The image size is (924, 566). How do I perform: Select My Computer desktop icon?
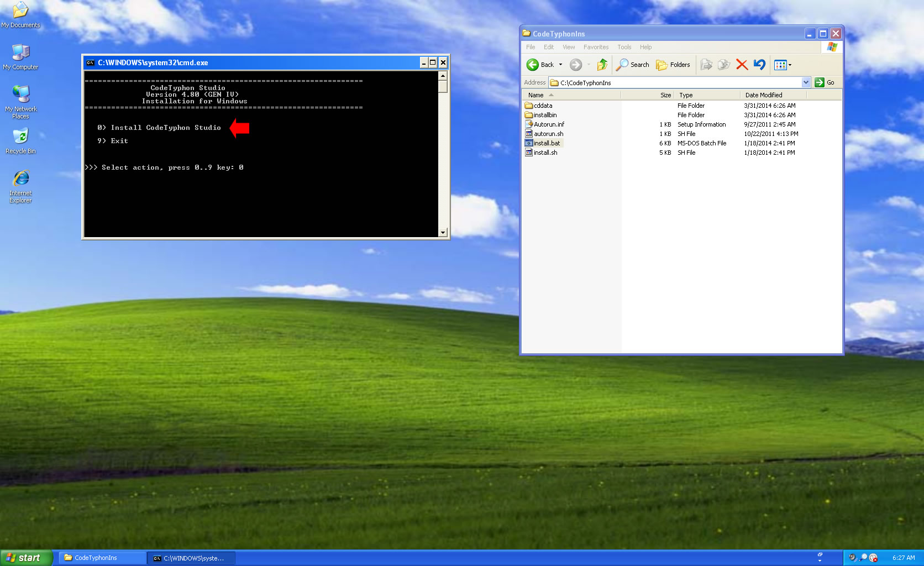coord(20,57)
